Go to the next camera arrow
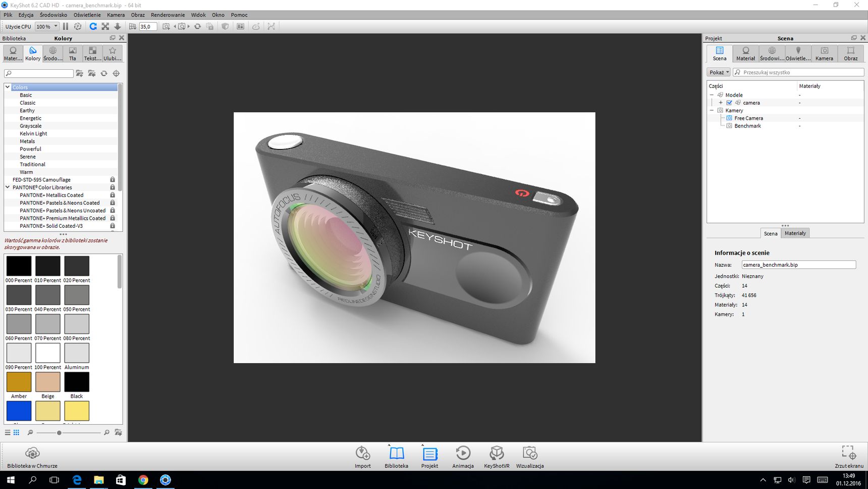Image resolution: width=868 pixels, height=489 pixels. coord(189,26)
